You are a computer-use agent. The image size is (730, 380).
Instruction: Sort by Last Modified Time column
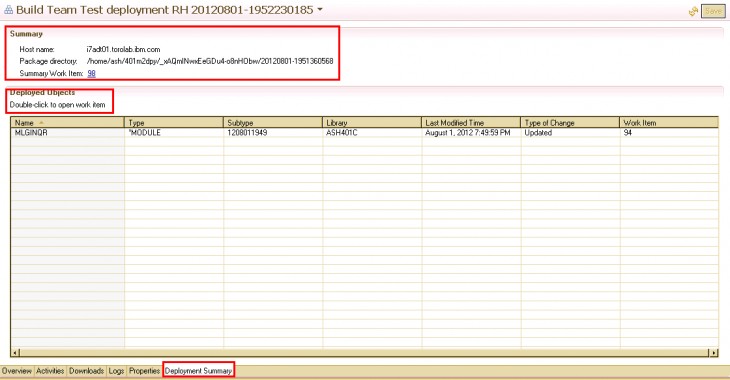[471, 122]
